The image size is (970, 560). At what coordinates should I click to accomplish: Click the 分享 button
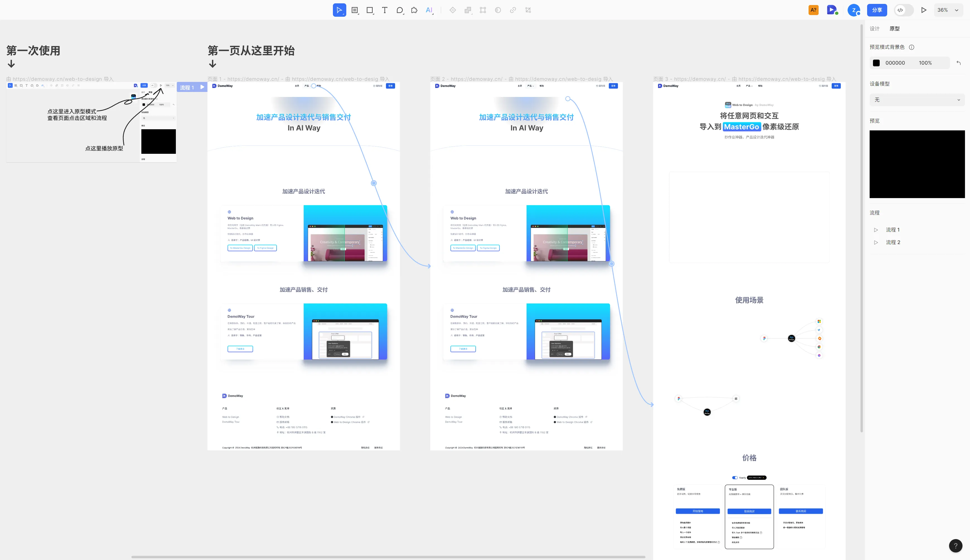tap(877, 10)
